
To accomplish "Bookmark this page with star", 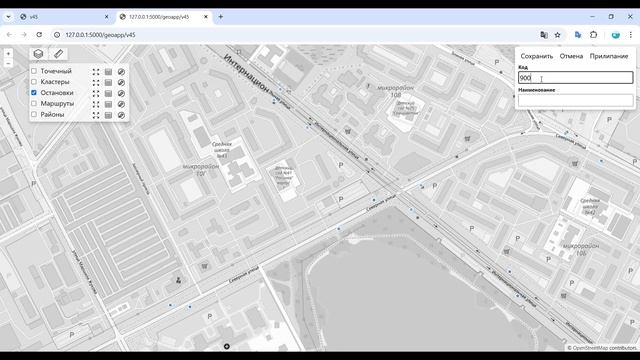I will click(558, 35).
